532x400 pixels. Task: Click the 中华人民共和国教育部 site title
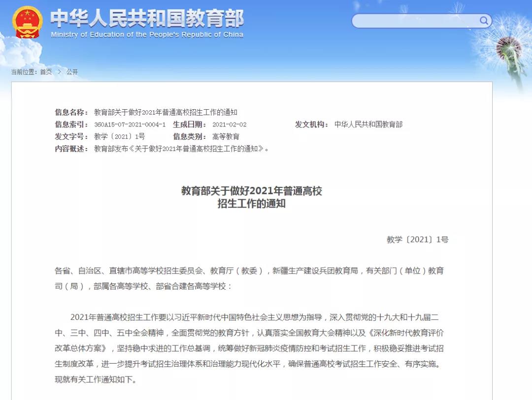[147, 18]
